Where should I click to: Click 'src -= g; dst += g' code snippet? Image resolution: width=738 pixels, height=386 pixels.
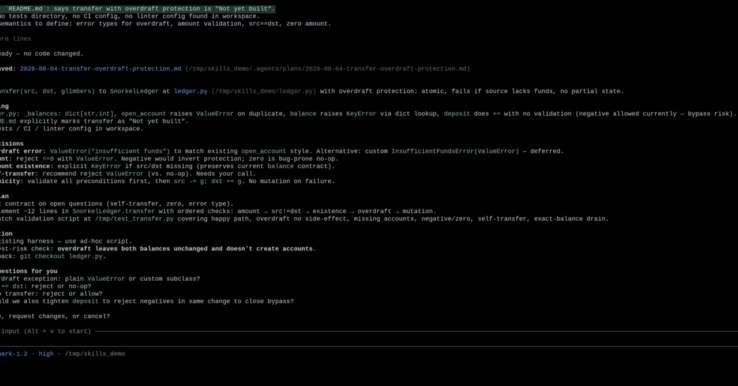[x=208, y=182]
